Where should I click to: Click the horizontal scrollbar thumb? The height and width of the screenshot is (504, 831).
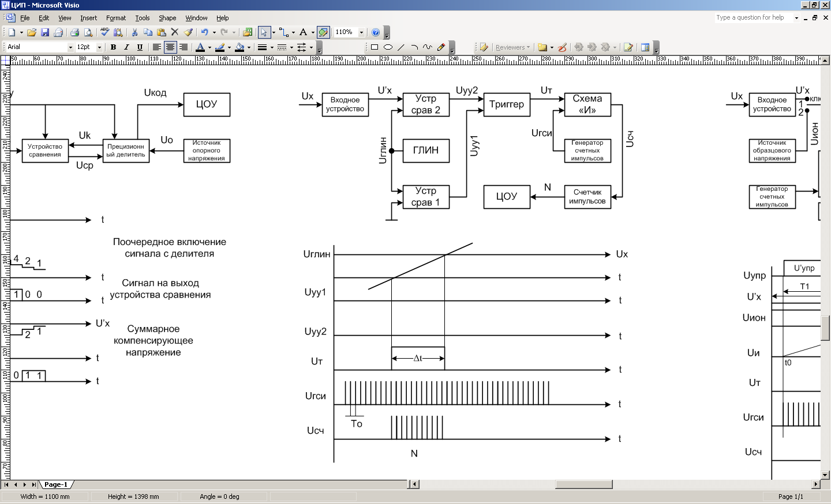coord(583,484)
